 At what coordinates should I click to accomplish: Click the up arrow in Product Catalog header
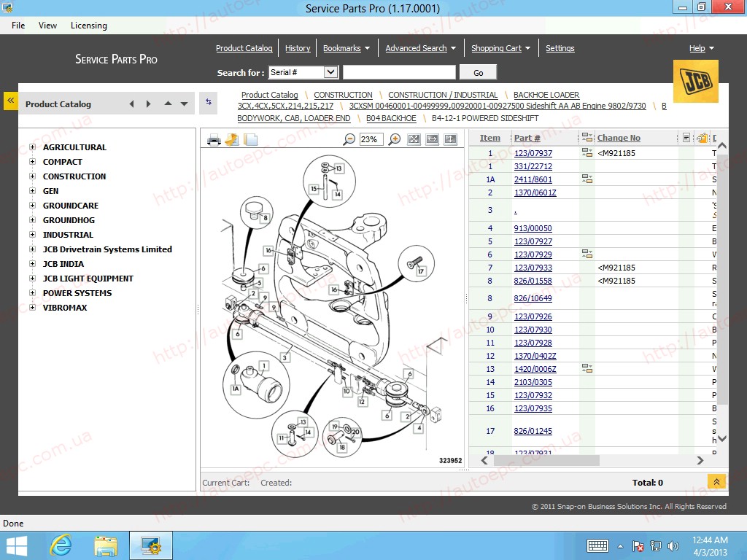(168, 104)
